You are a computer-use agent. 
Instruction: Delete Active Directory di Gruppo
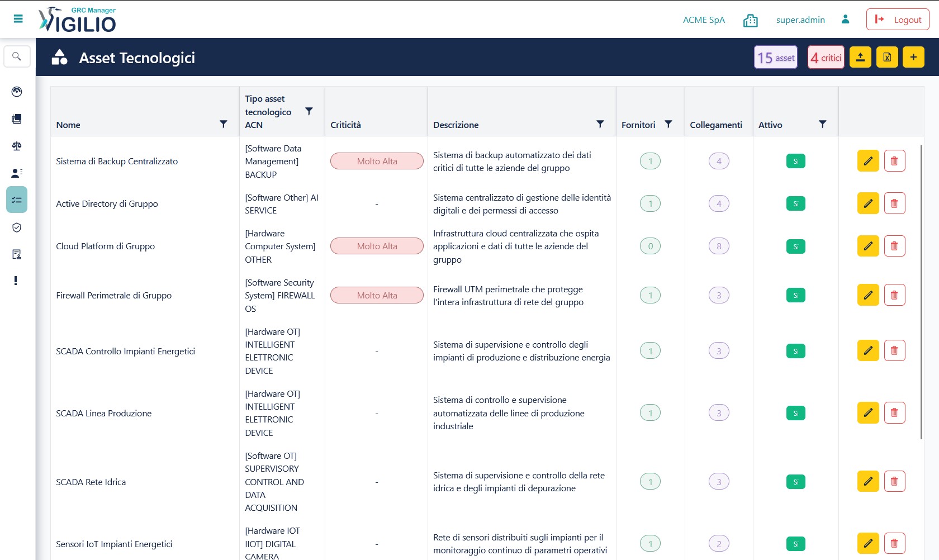894,203
